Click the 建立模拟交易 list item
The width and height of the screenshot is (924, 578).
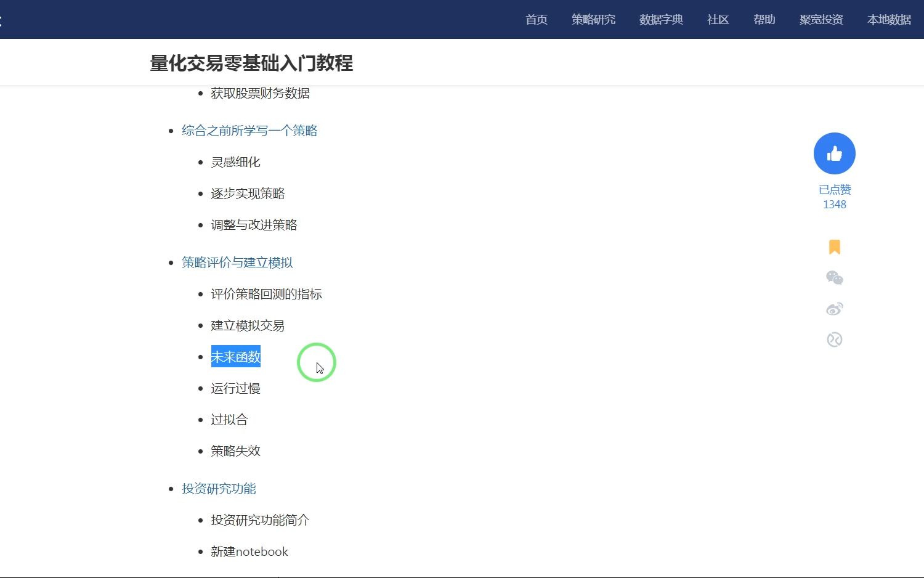click(248, 325)
